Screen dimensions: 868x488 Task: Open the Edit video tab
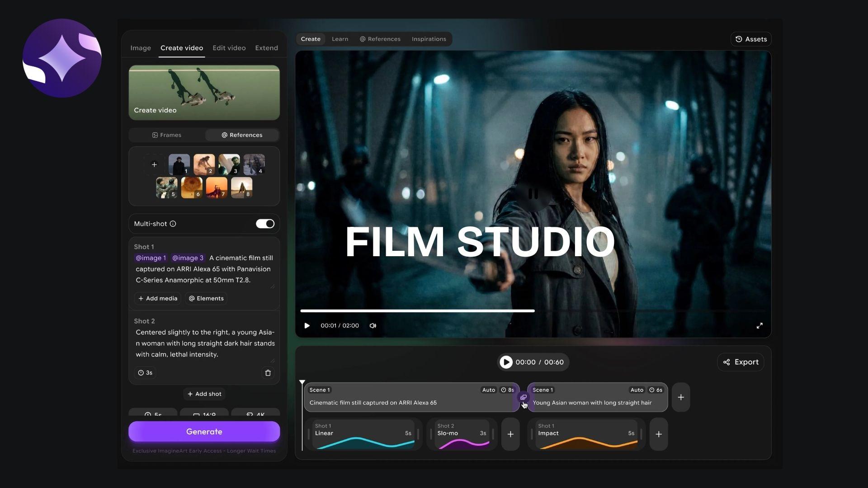[229, 48]
